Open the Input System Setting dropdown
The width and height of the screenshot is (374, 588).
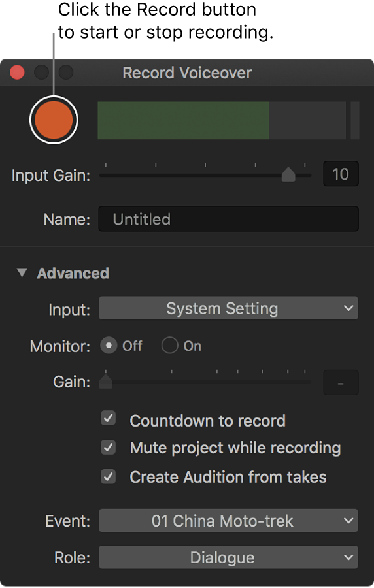pos(228,308)
